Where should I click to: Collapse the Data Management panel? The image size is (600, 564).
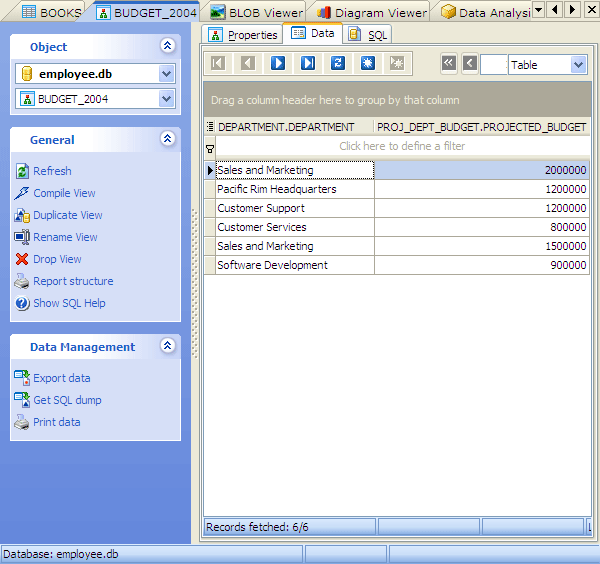(x=168, y=346)
